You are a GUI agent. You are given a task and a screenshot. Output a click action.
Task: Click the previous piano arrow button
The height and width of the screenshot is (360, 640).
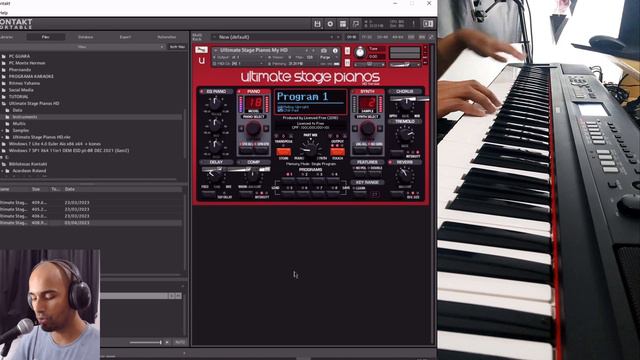241,129
